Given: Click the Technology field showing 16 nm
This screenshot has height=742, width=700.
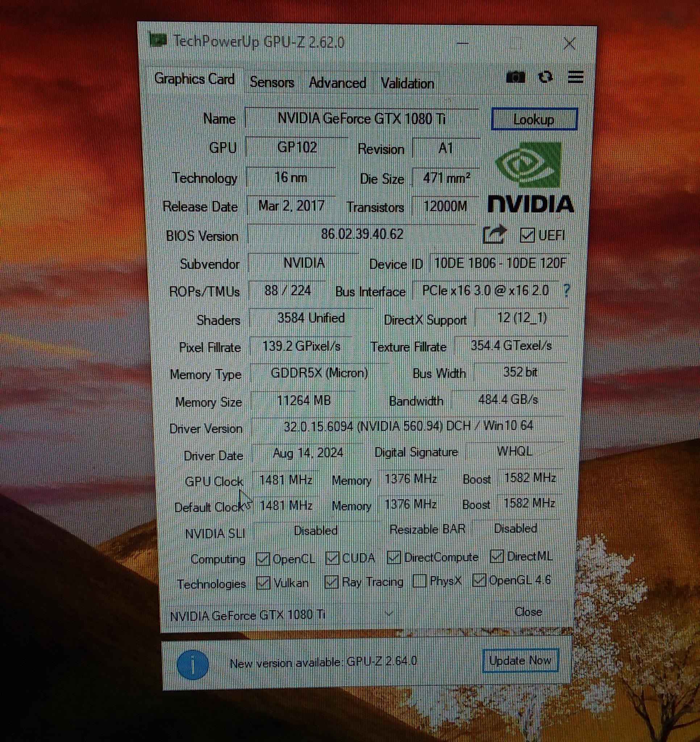Looking at the screenshot, I should click(291, 177).
